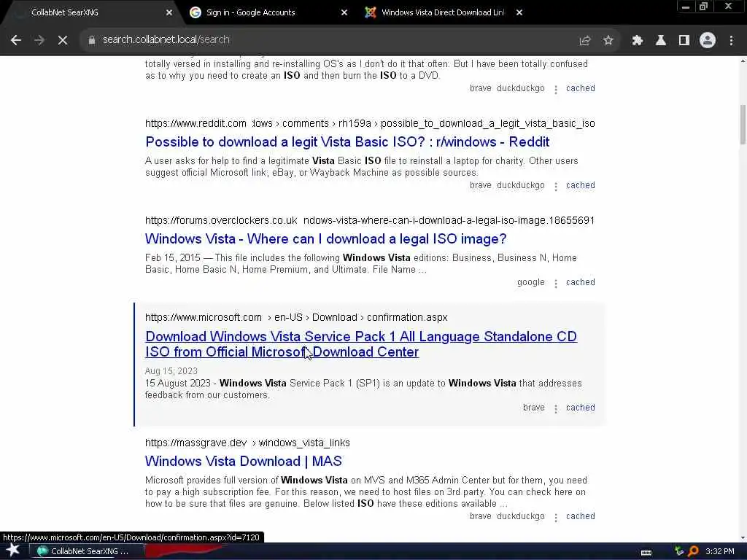This screenshot has width=747, height=560.
Task: Click the taskbar keyboard layout icon
Action: 646,553
